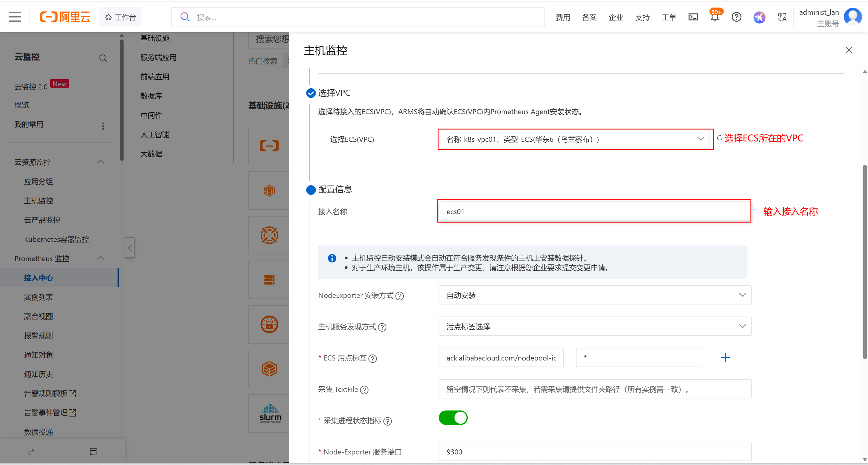The height and width of the screenshot is (465, 868).
Task: Open the AI assistant icon
Action: tap(759, 17)
